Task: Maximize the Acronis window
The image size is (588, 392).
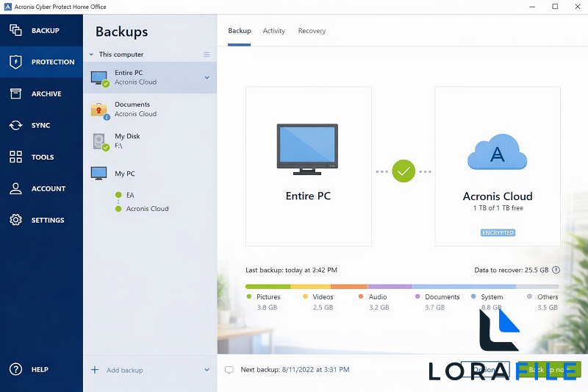Action: click(x=555, y=7)
